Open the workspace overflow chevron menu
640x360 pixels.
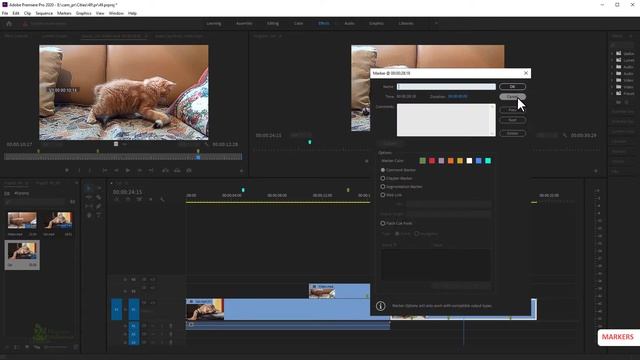pos(436,24)
